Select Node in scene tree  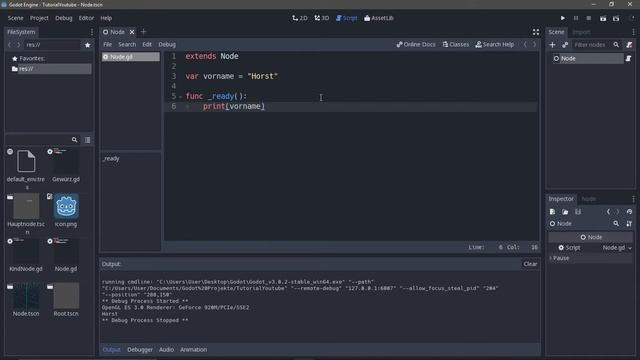[588, 59]
